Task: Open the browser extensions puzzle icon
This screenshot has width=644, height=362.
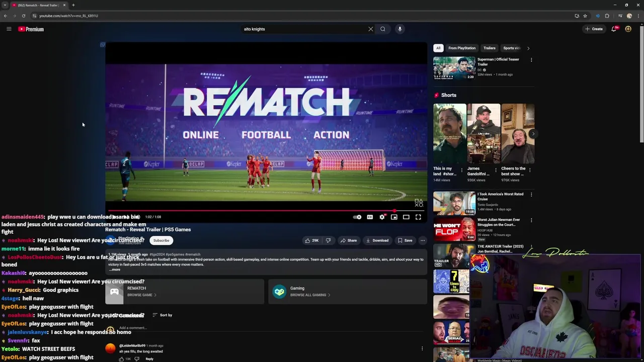Action: 607,16
